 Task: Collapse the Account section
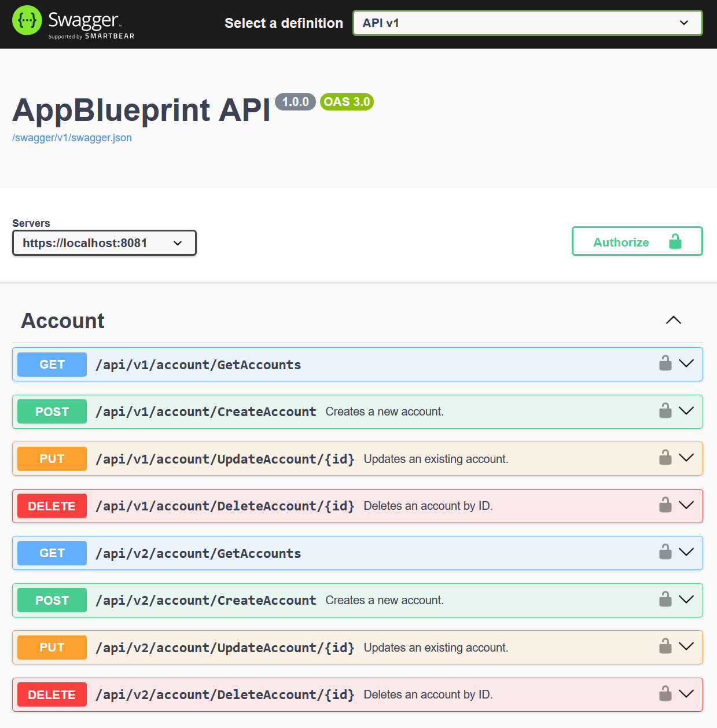tap(673, 321)
